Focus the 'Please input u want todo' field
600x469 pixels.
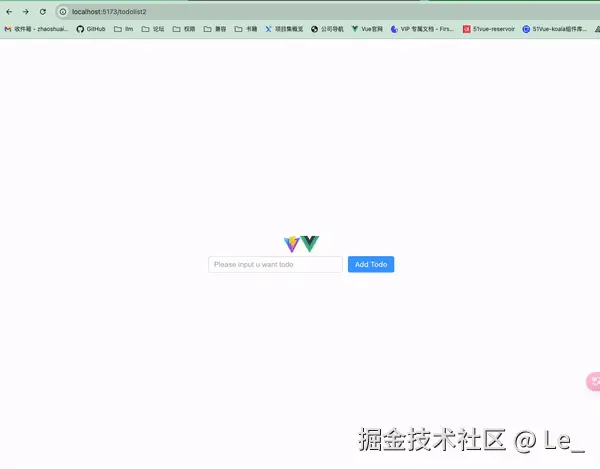click(x=275, y=264)
